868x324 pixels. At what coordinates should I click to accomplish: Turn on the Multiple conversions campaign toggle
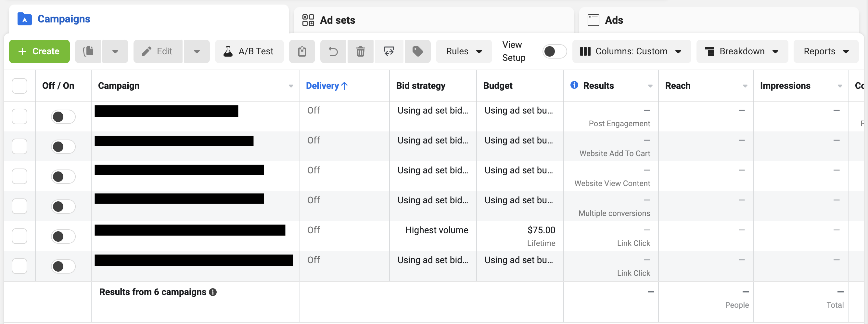click(x=63, y=207)
